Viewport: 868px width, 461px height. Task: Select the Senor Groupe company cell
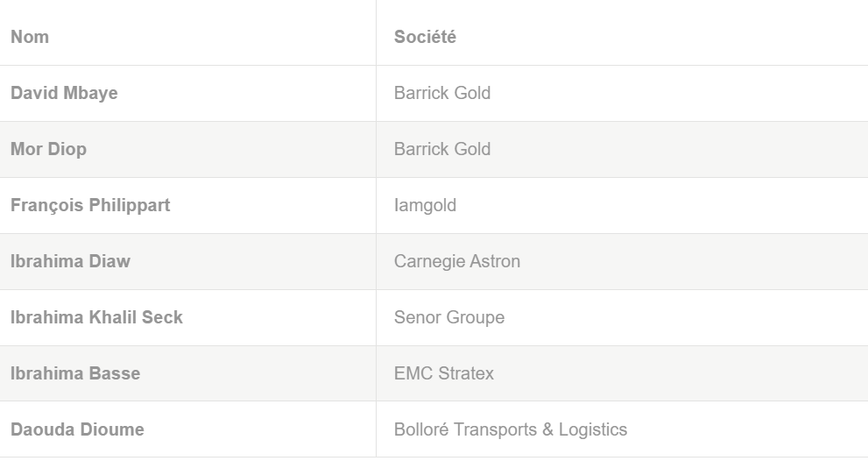[449, 317]
